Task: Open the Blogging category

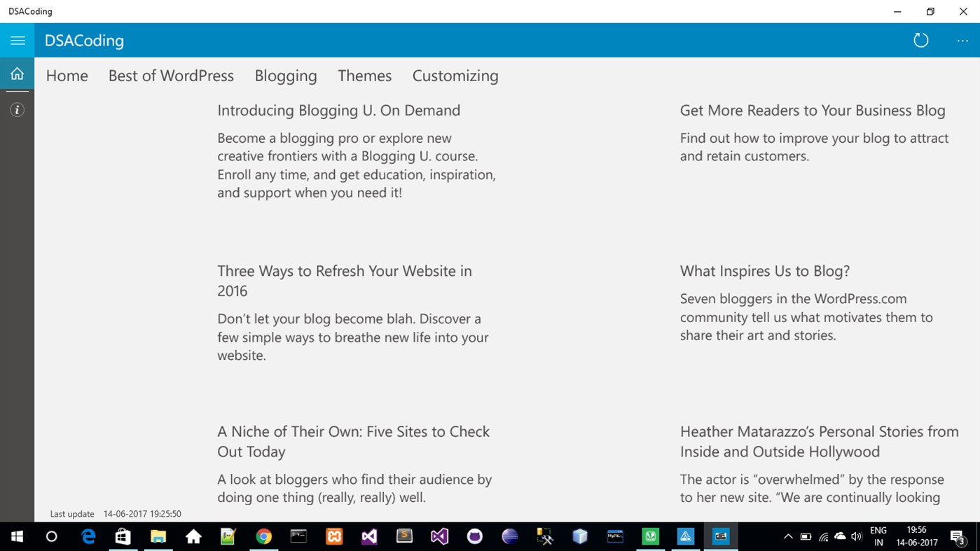Action: (x=285, y=75)
